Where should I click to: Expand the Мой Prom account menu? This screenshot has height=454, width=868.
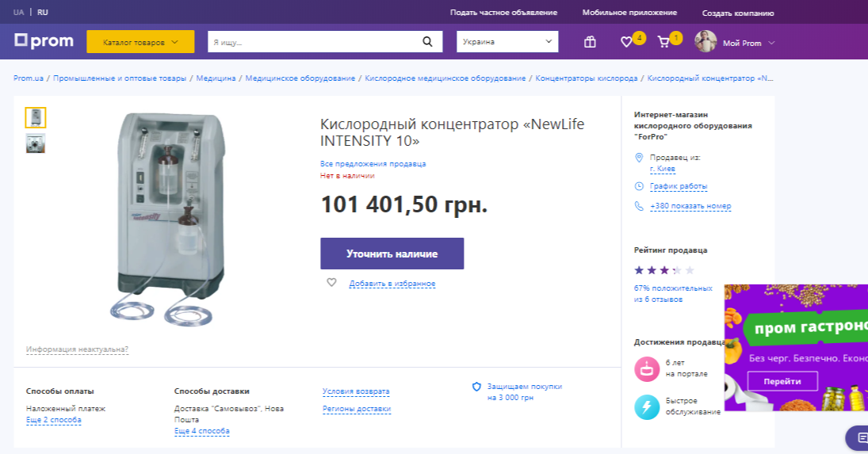tap(748, 43)
